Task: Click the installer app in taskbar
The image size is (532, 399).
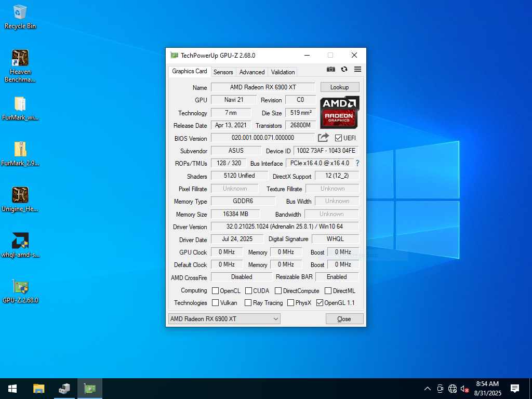Action: [64, 389]
